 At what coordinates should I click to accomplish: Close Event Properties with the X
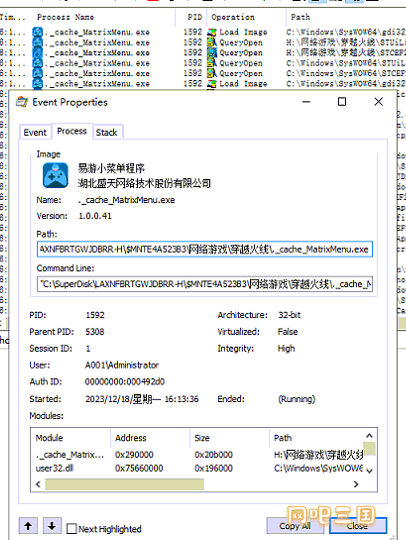click(x=378, y=102)
